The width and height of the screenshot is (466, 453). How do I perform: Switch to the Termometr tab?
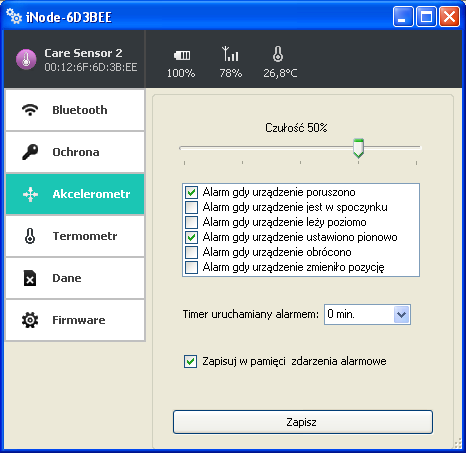click(x=75, y=236)
